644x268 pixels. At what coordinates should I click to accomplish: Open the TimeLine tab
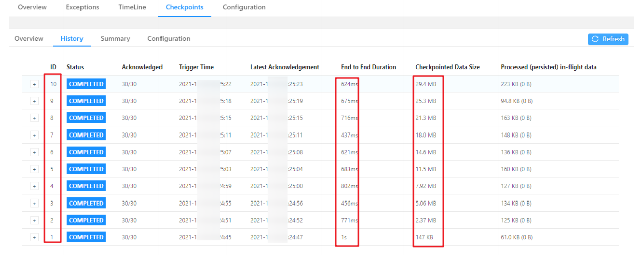click(x=132, y=7)
